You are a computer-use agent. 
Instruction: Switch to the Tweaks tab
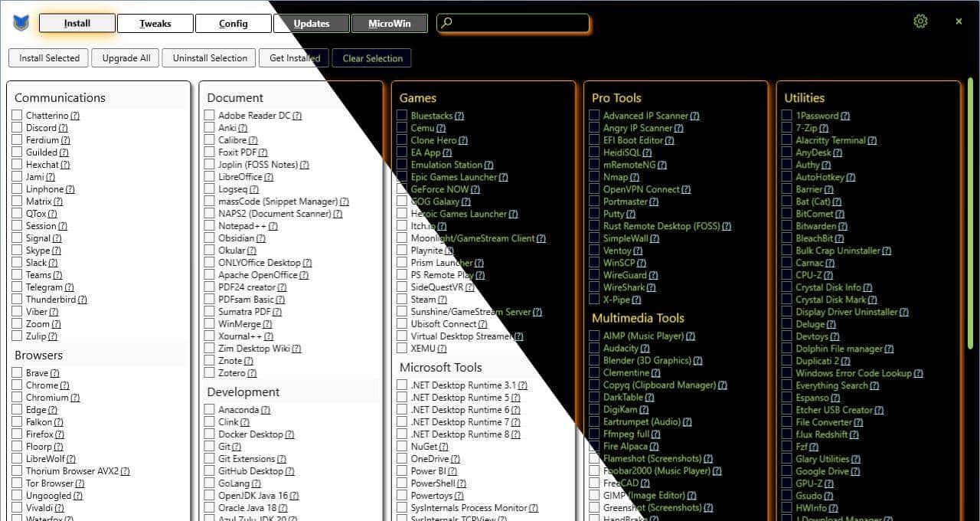155,24
